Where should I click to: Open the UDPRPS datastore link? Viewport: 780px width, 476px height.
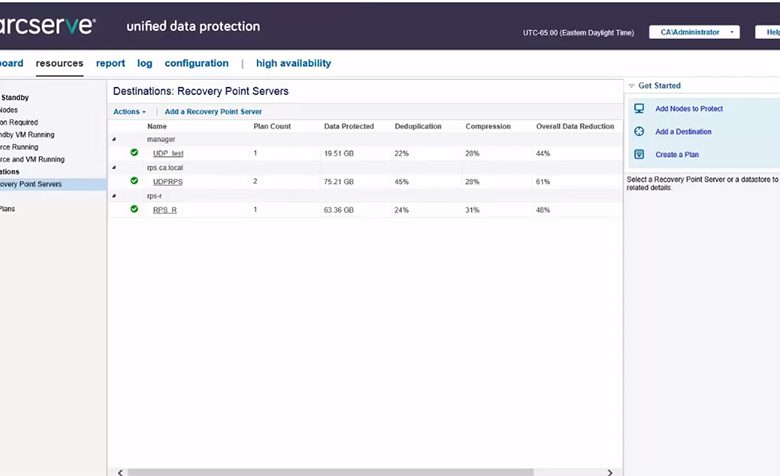[168, 182]
